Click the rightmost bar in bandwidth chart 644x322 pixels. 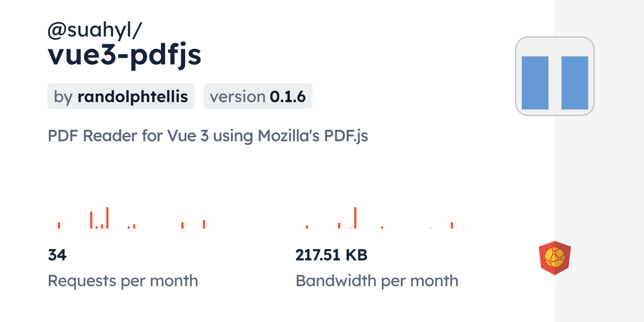pos(452,225)
